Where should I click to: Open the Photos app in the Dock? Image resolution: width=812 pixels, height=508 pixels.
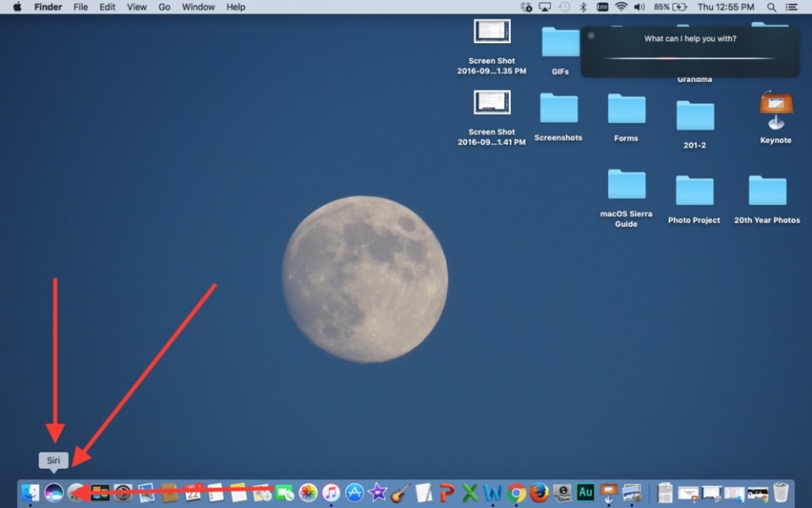[309, 493]
